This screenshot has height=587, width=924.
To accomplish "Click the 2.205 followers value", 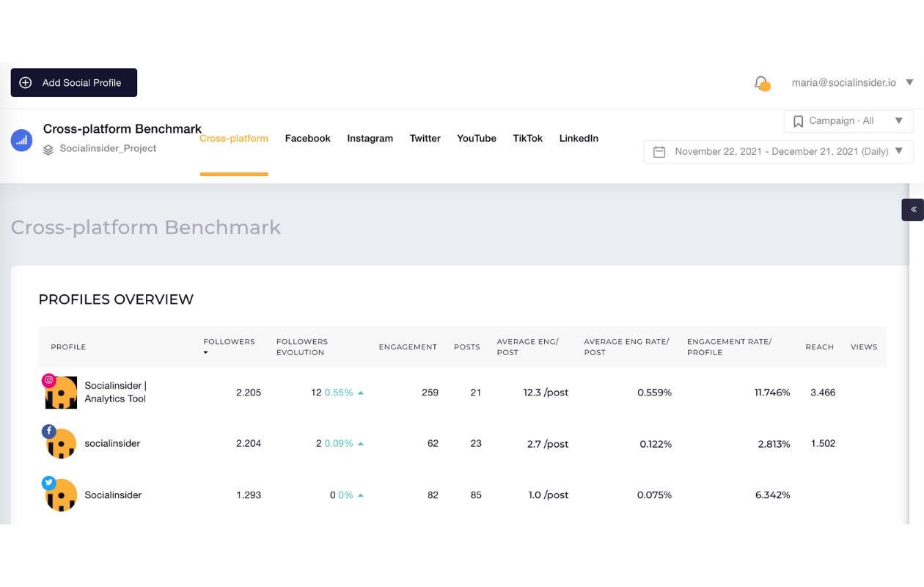I will click(x=249, y=393).
